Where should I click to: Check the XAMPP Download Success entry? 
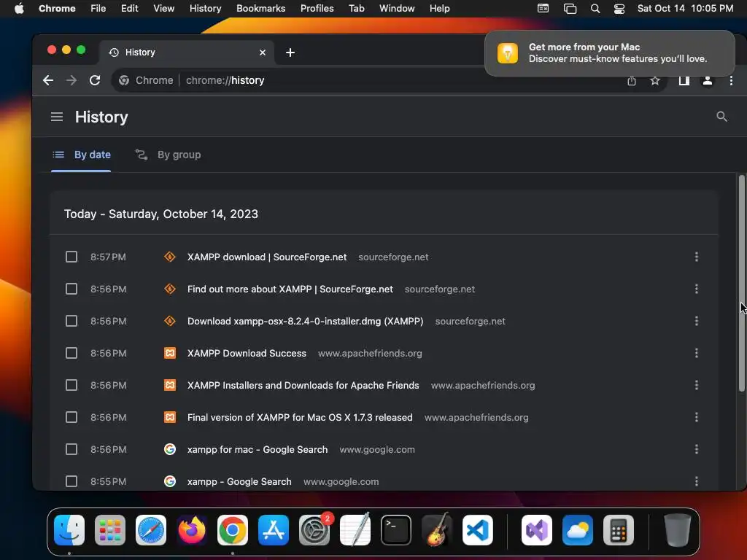pyautogui.click(x=71, y=354)
